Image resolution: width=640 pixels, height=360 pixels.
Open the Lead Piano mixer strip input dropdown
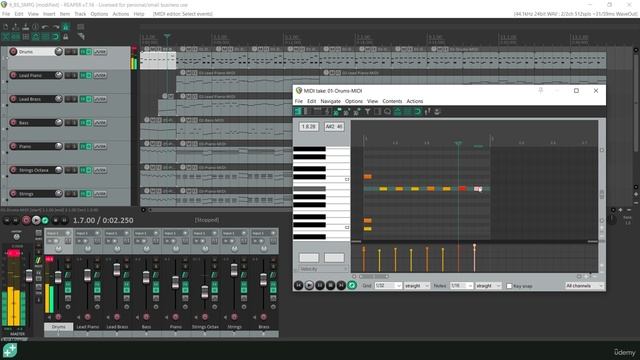[x=88, y=233]
